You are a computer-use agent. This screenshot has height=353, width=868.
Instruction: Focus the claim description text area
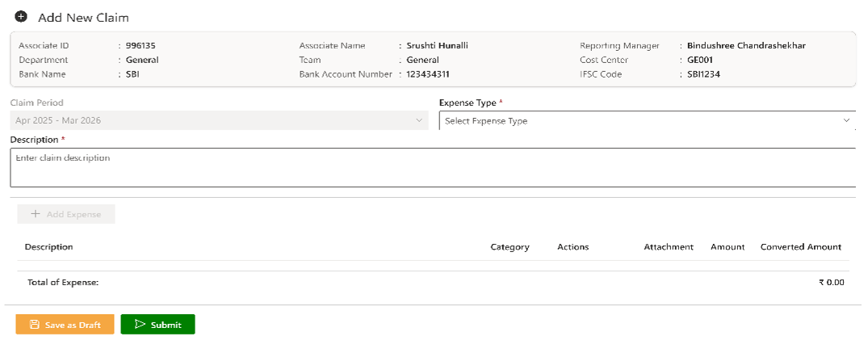point(432,167)
